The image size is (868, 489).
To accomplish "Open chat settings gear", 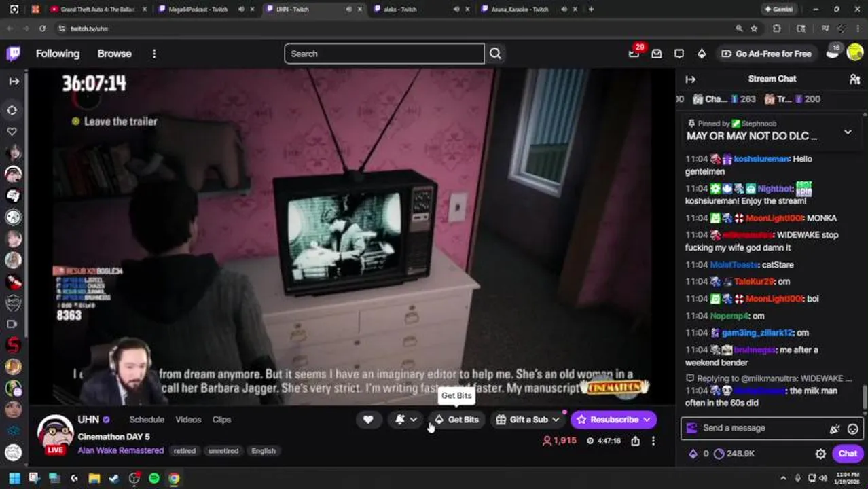I will click(820, 454).
